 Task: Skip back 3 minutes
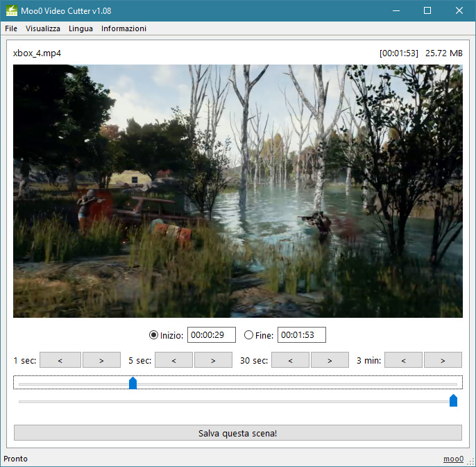403,360
